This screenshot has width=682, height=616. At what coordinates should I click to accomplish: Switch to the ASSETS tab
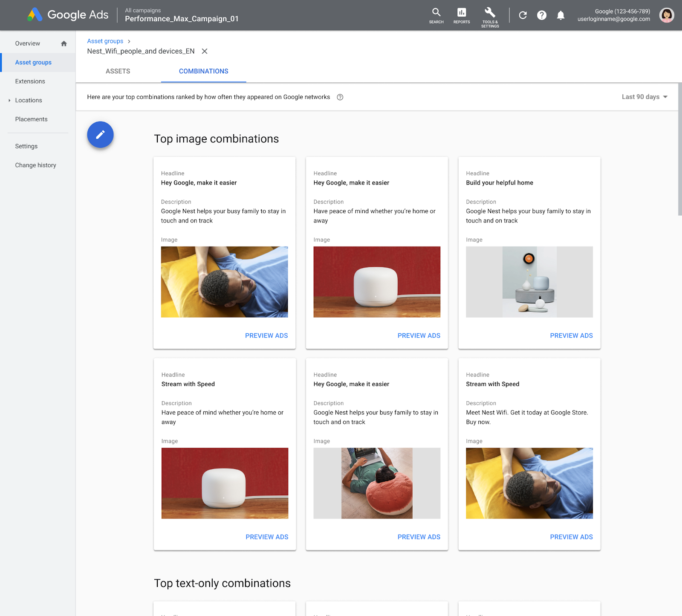pyautogui.click(x=118, y=71)
